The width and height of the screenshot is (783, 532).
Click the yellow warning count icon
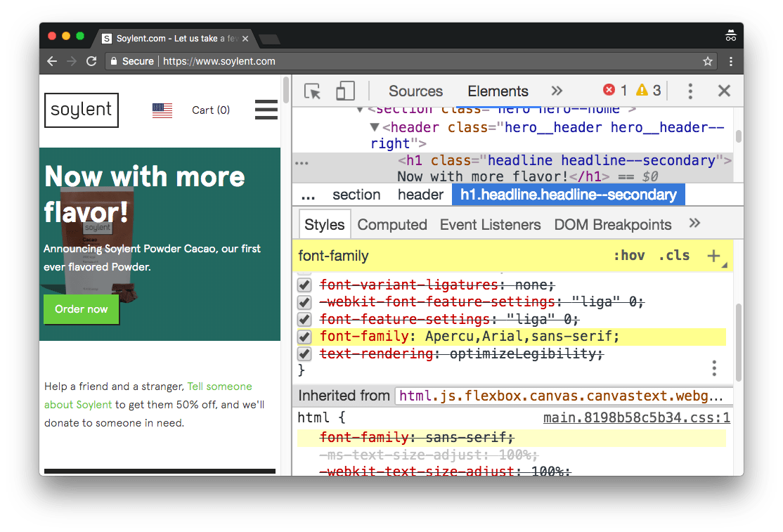[642, 90]
